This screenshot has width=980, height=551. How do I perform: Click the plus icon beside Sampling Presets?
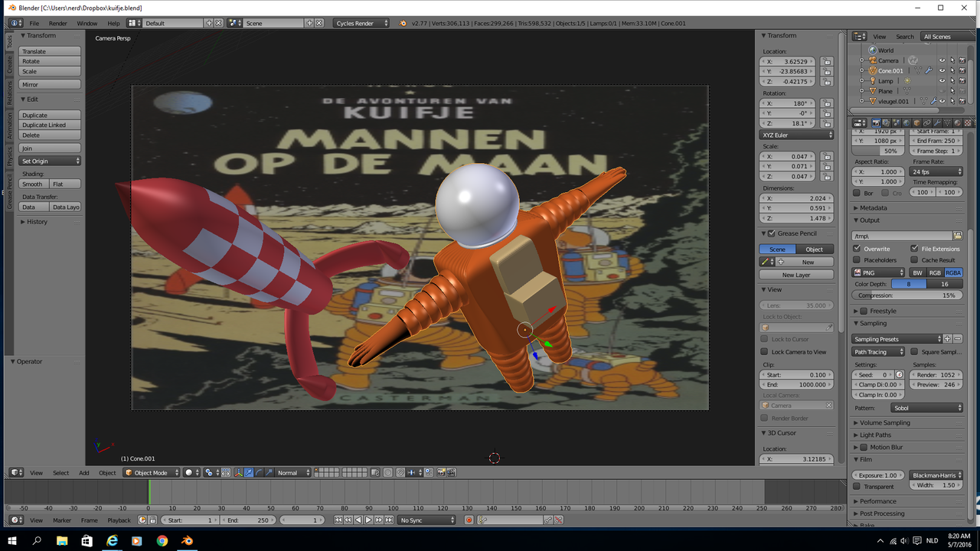click(x=947, y=339)
